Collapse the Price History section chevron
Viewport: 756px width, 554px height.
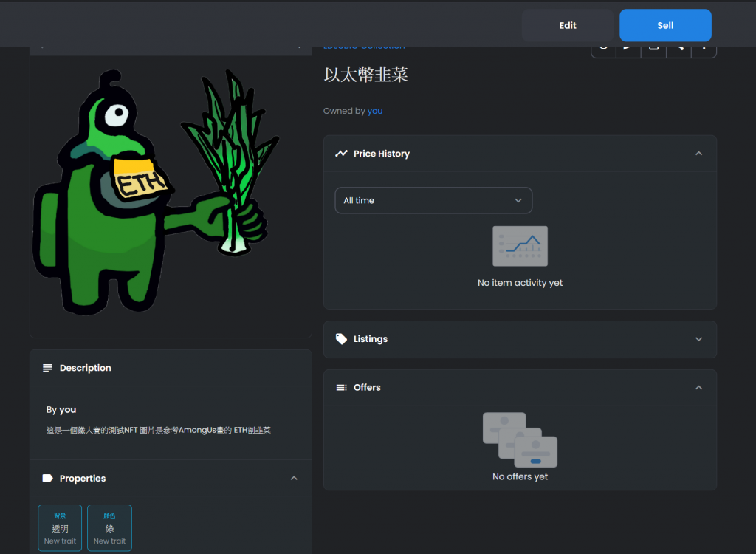click(x=698, y=154)
